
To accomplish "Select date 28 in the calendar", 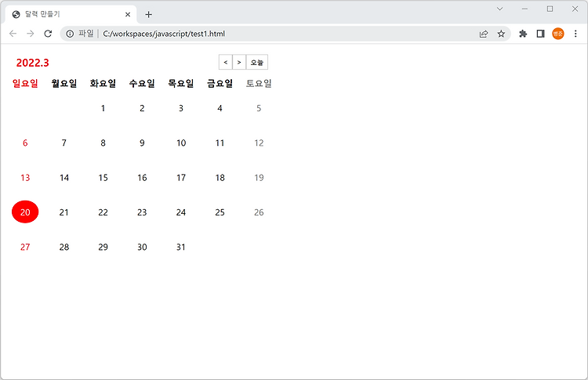I will pos(64,247).
